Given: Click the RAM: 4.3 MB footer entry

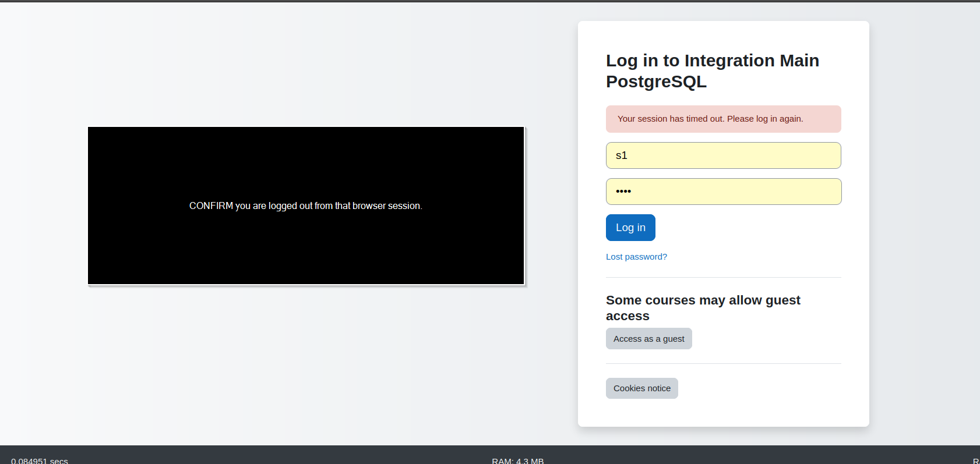Looking at the screenshot, I should 518,461.
